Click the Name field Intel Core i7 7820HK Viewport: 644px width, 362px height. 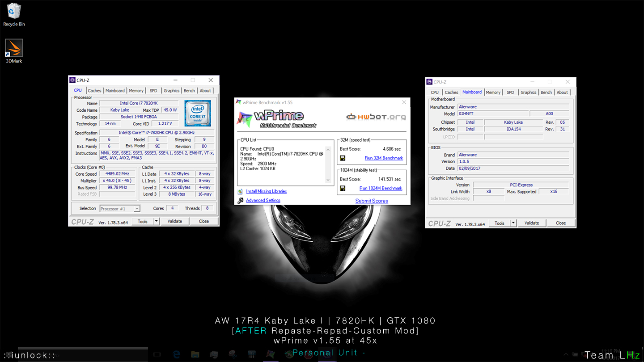(139, 103)
